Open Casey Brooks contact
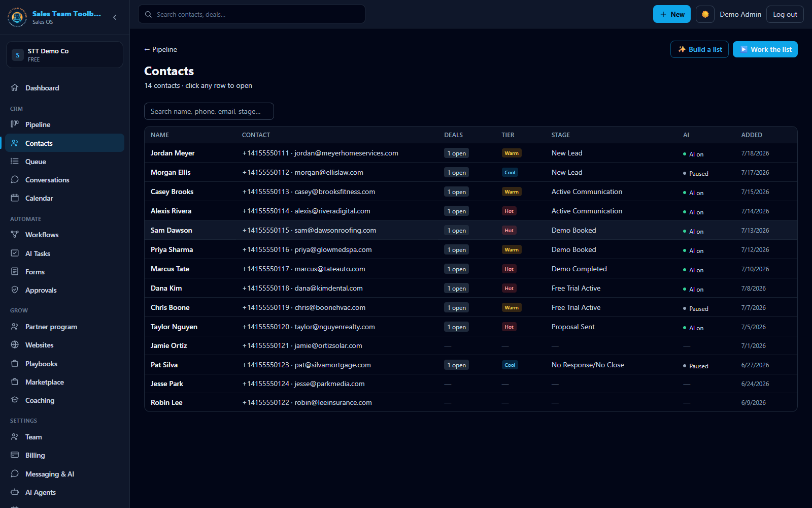This screenshot has height=508, width=812. pos(471,192)
